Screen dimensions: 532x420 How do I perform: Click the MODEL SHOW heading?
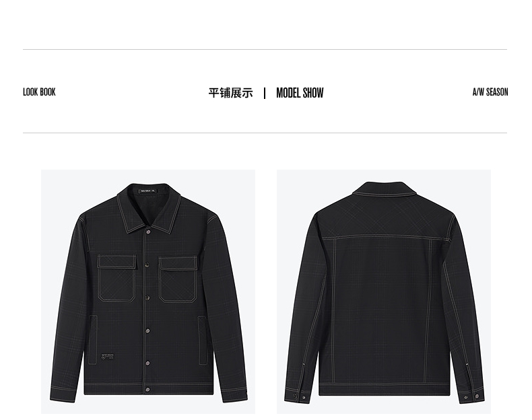[300, 93]
